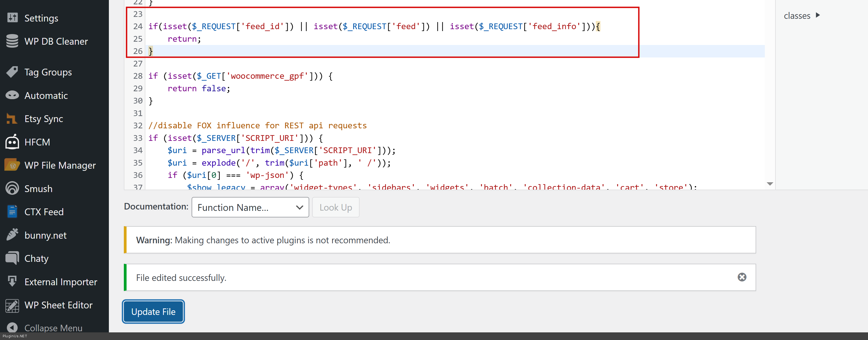The height and width of the screenshot is (340, 868).
Task: Click the HFCM robot icon
Action: pos(13,142)
